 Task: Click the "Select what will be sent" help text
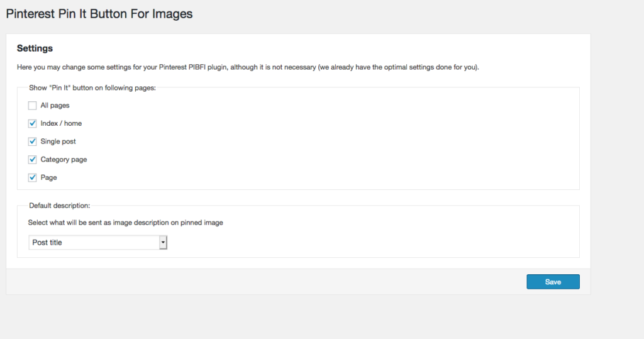[x=125, y=223]
